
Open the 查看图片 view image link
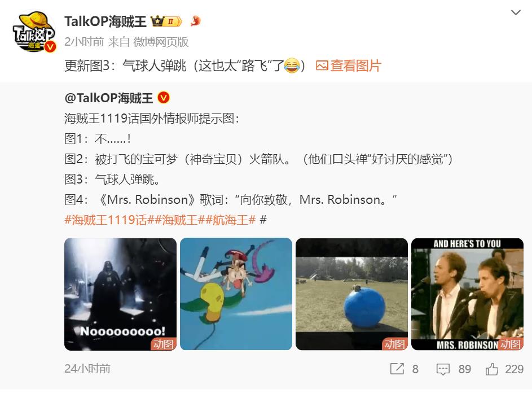tap(355, 65)
